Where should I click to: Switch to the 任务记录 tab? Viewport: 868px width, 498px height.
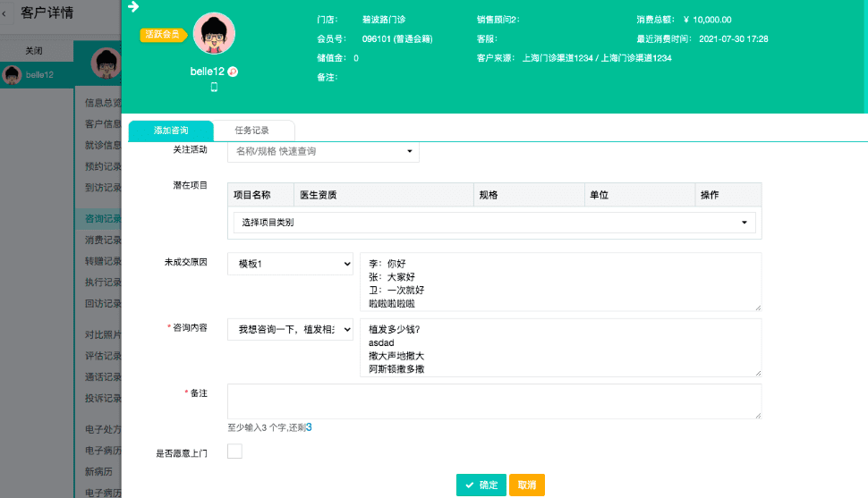251,131
